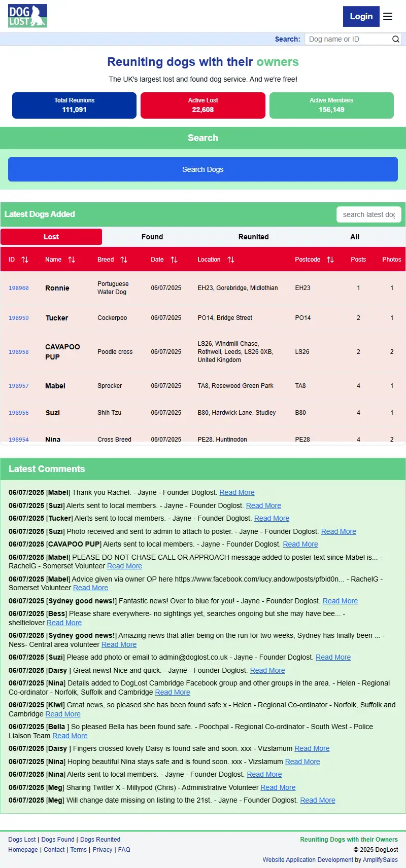Open FAQ footer link
The width and height of the screenshot is (406, 868).
124,850
